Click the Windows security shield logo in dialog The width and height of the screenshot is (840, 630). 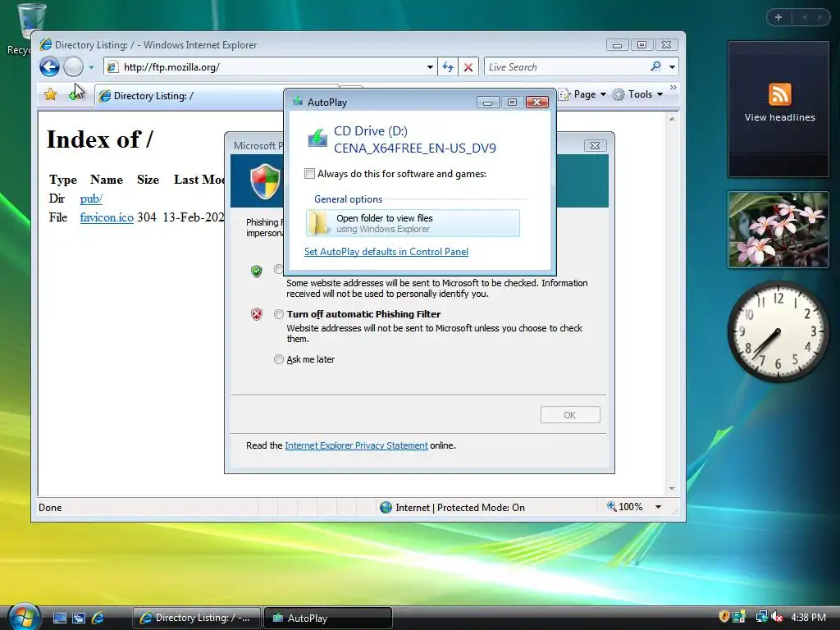tap(265, 181)
